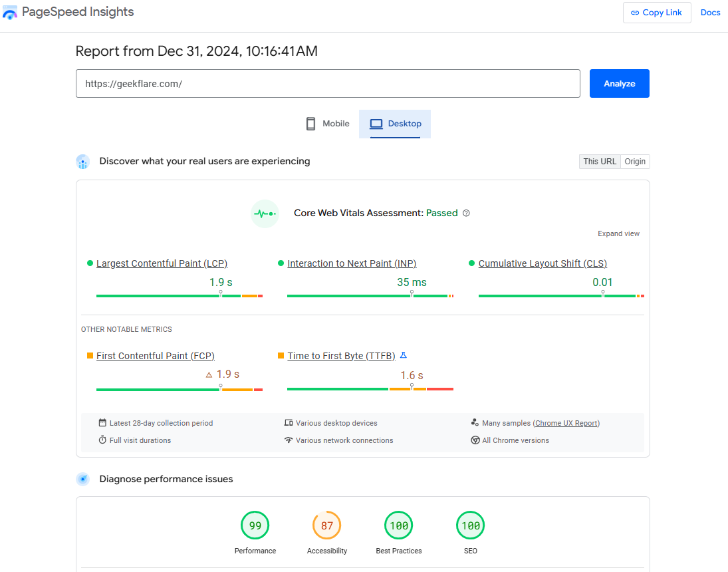Open the Chrome UX Report link
This screenshot has width=728, height=572.
point(566,423)
